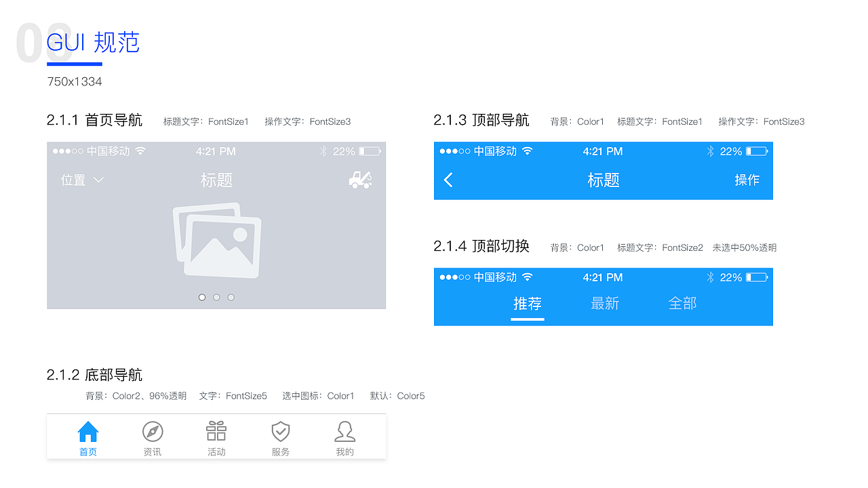Toggle the Bluetooth icon in blue status bar
868x488 pixels.
(x=710, y=151)
